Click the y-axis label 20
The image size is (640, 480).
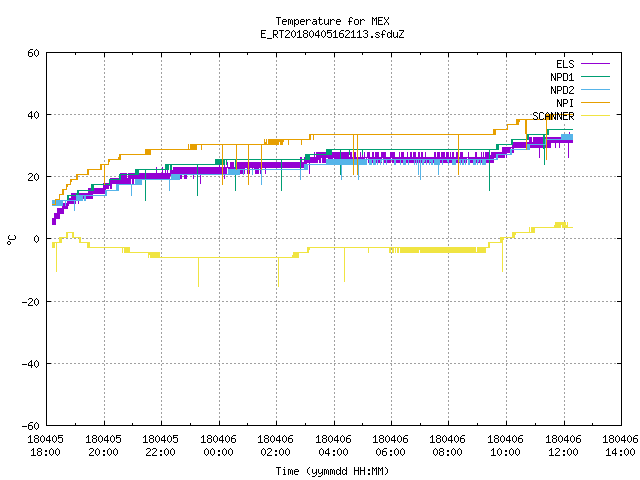click(x=33, y=177)
